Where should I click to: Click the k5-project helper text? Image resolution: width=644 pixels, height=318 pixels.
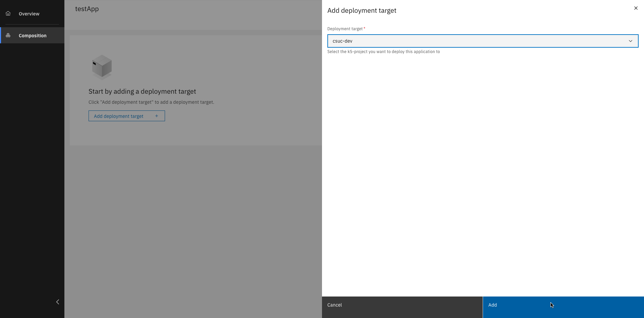click(x=384, y=52)
